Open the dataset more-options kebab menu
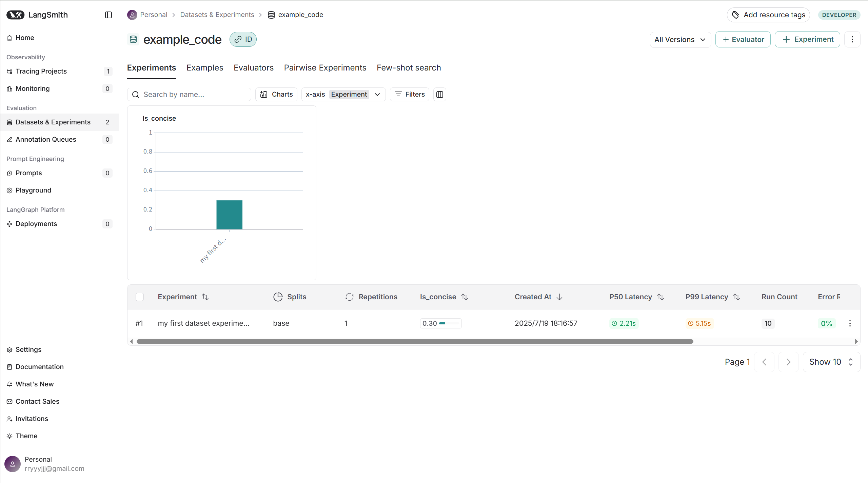Image resolution: width=868 pixels, height=483 pixels. pos(852,39)
